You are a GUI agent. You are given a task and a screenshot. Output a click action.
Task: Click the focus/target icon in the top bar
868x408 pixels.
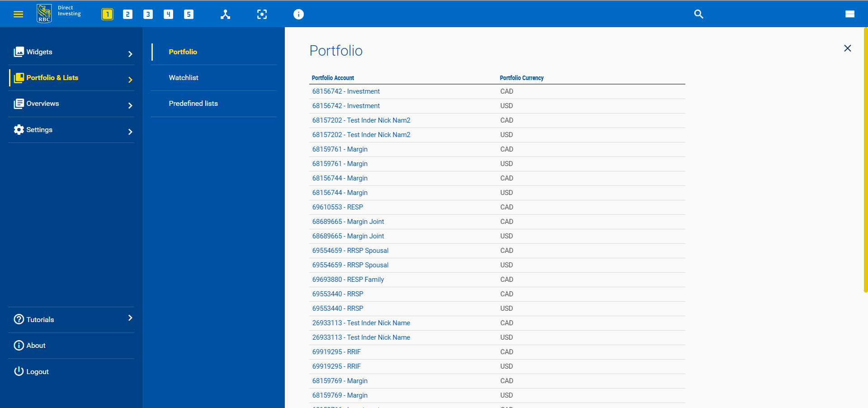[262, 14]
